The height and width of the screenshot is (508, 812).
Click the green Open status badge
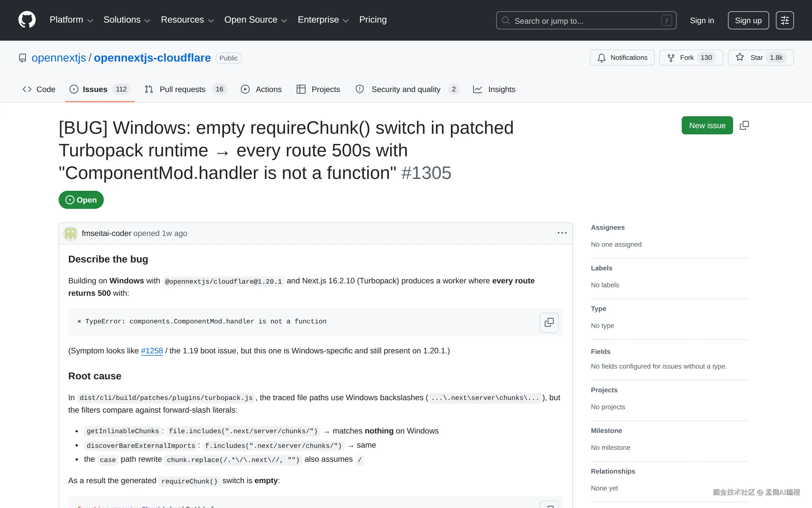[81, 200]
